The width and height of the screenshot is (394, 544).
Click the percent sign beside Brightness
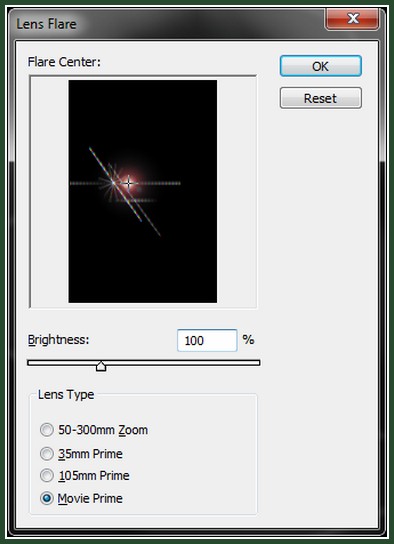(248, 340)
